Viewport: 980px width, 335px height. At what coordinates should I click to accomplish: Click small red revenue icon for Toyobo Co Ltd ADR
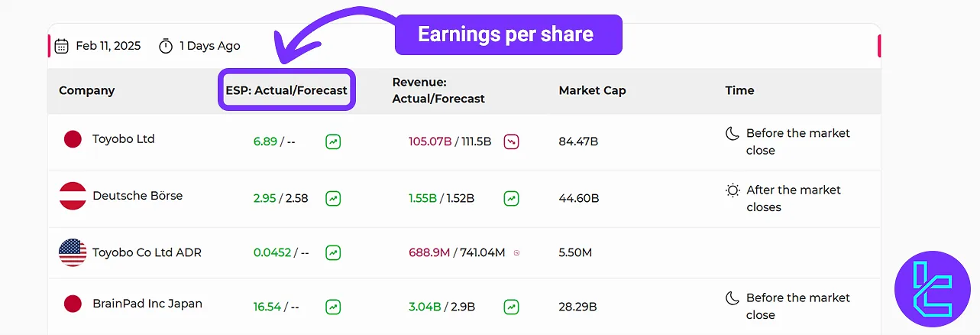tap(517, 252)
